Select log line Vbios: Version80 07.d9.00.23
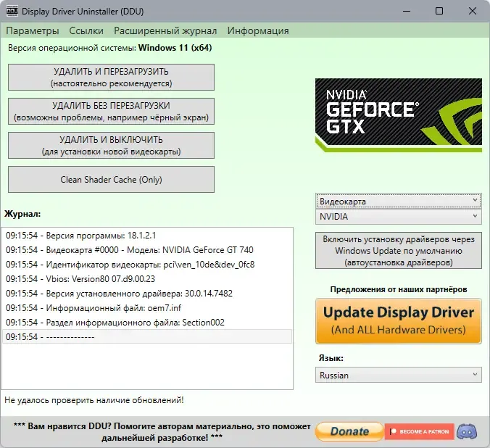 (147, 279)
